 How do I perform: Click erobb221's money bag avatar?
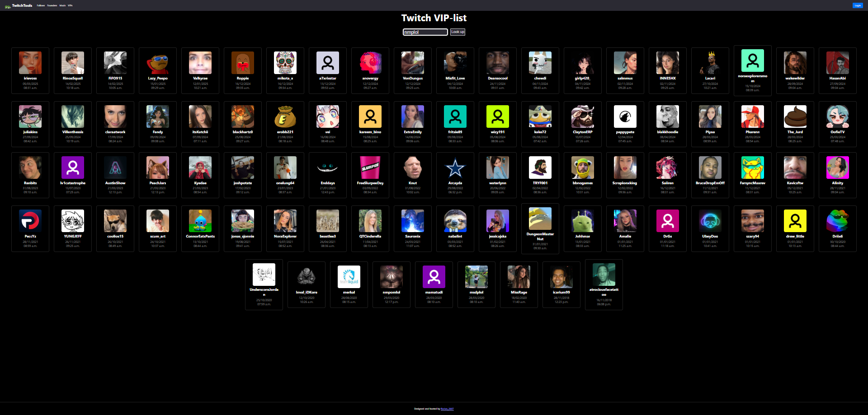click(285, 117)
